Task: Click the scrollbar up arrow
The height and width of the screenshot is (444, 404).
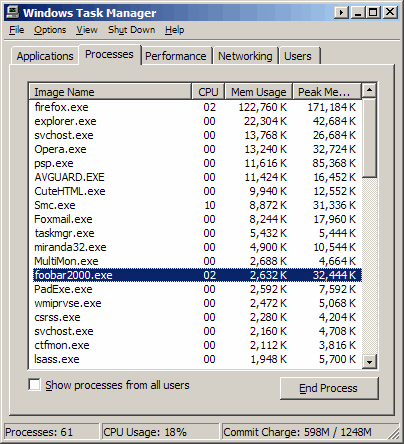Action: (369, 90)
